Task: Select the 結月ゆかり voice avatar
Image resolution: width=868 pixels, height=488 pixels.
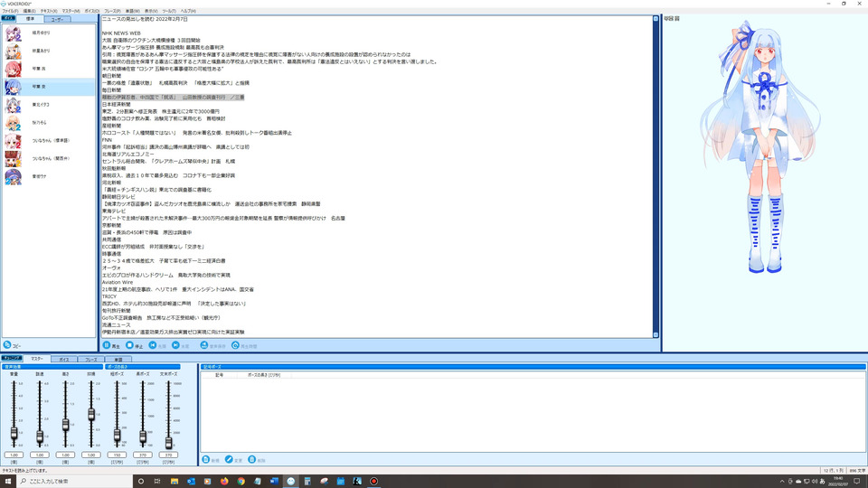Action: coord(13,33)
